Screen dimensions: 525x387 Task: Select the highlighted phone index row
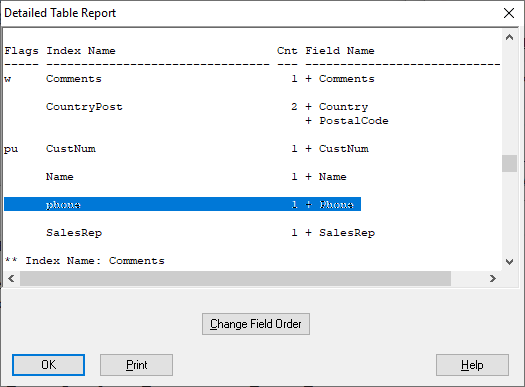click(182, 204)
